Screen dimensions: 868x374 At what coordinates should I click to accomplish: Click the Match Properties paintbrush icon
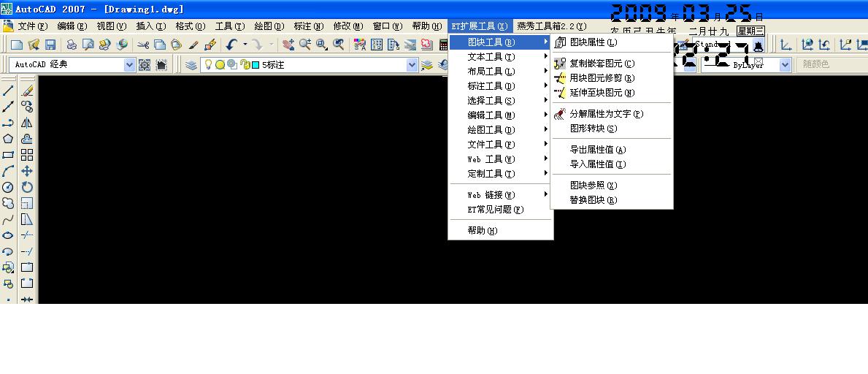coord(193,45)
